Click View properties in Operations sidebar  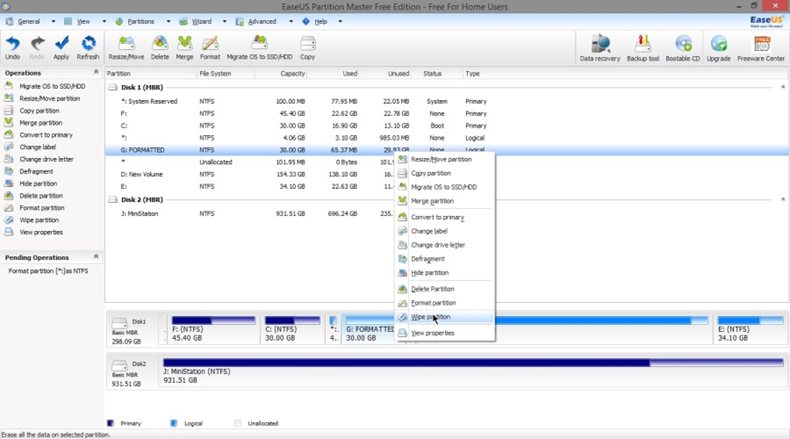click(41, 232)
